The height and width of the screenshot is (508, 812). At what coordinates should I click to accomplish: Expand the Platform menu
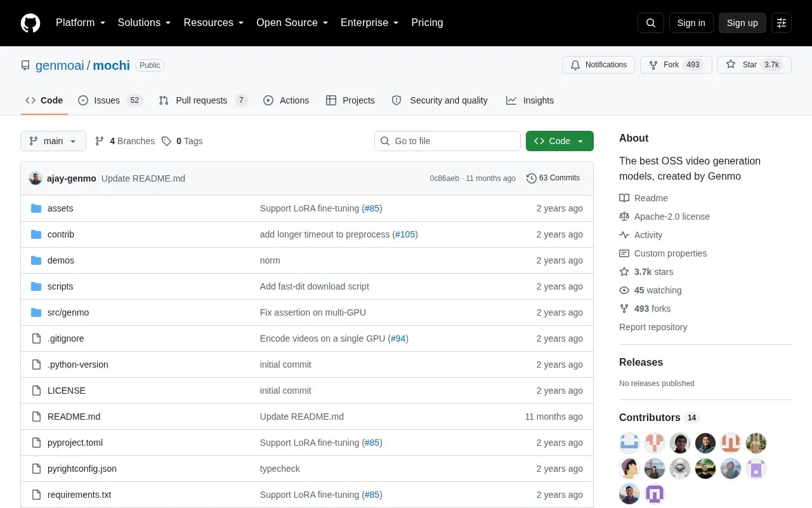[x=81, y=23]
